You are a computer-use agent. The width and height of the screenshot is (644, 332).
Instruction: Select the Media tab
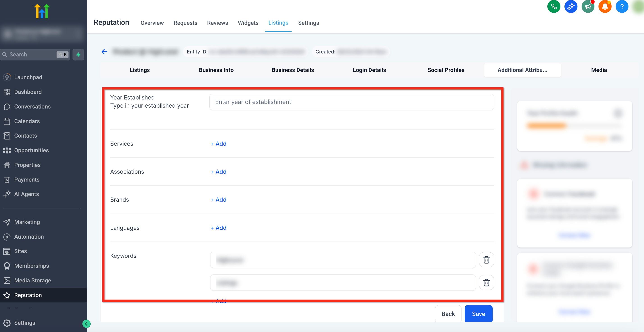[599, 70]
